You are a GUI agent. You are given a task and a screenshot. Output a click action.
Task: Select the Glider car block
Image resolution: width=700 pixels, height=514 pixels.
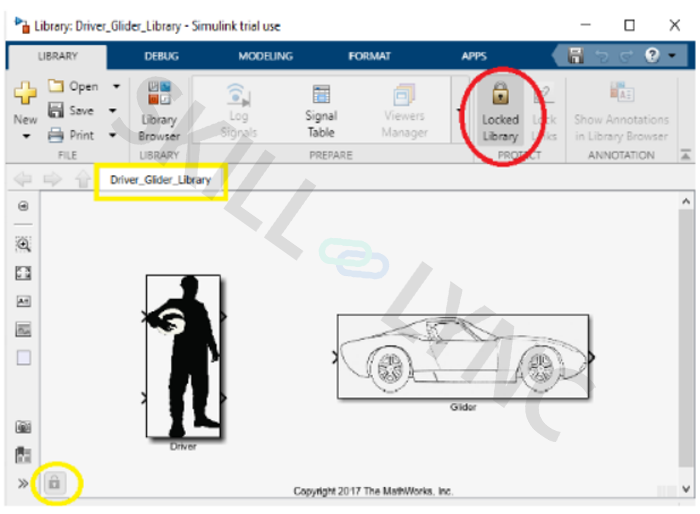[x=463, y=356]
